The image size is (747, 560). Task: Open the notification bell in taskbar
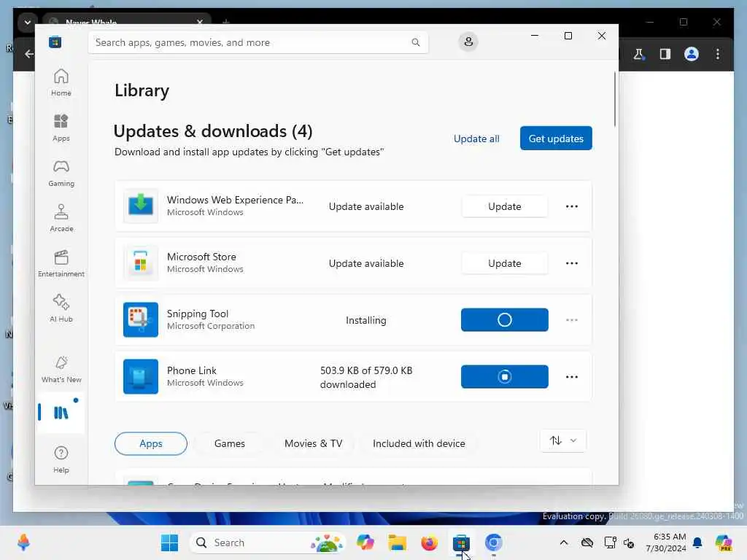[697, 542]
